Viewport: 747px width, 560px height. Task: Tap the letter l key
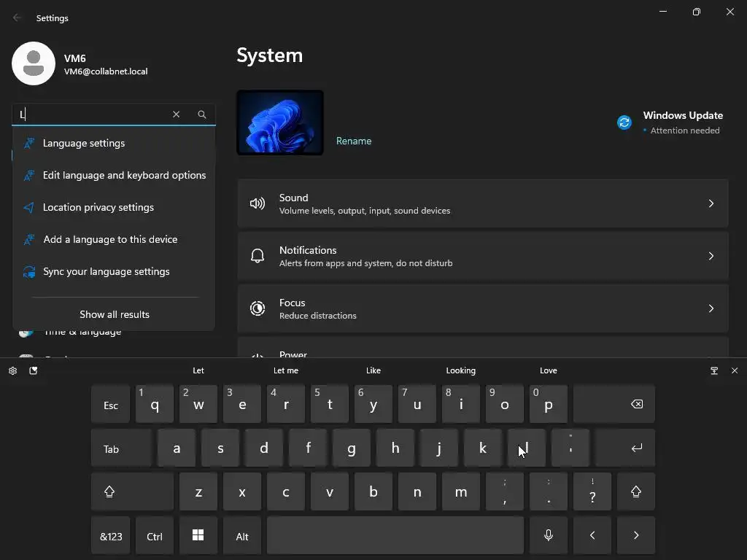pos(527,448)
